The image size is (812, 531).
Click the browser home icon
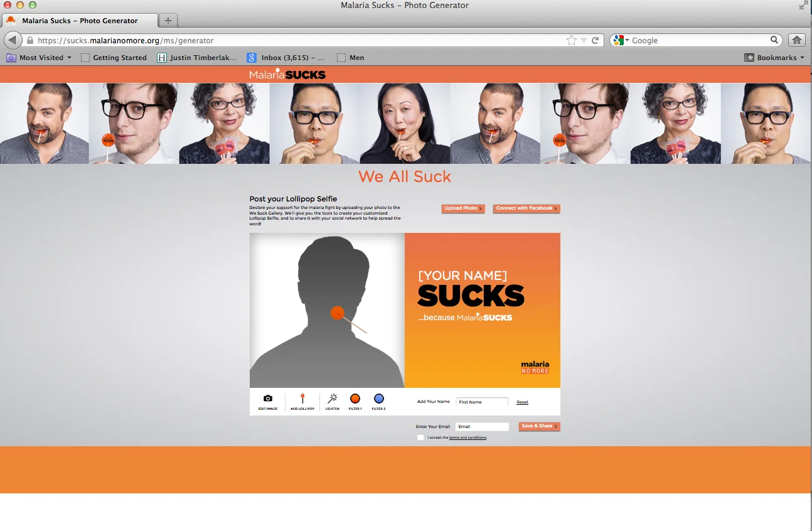coord(797,40)
